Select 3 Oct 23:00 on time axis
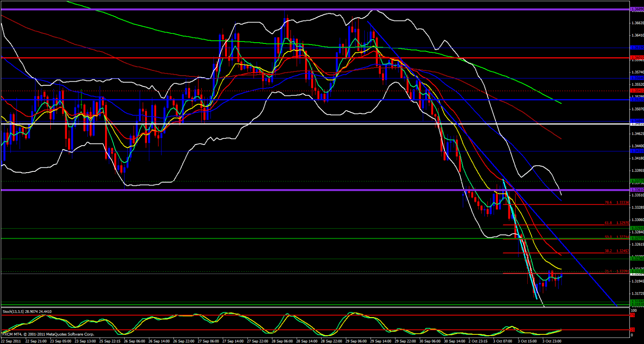The image size is (644, 344). (x=551, y=341)
